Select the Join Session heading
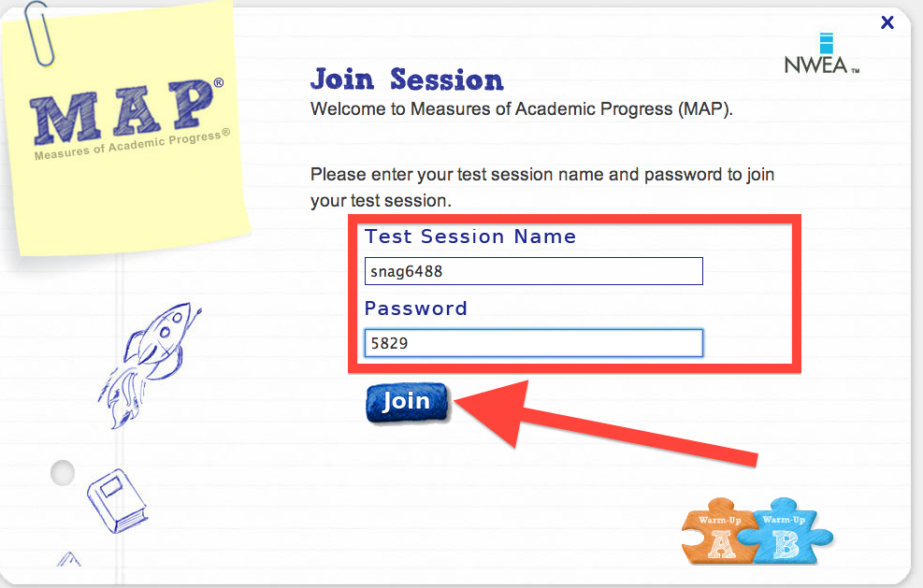This screenshot has width=923, height=588. point(408,79)
